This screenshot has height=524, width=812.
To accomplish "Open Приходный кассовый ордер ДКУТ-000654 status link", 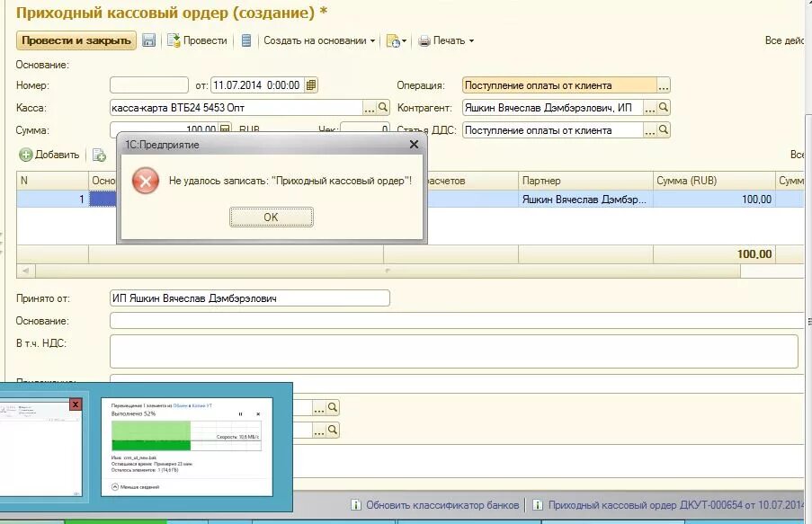I will (x=676, y=505).
